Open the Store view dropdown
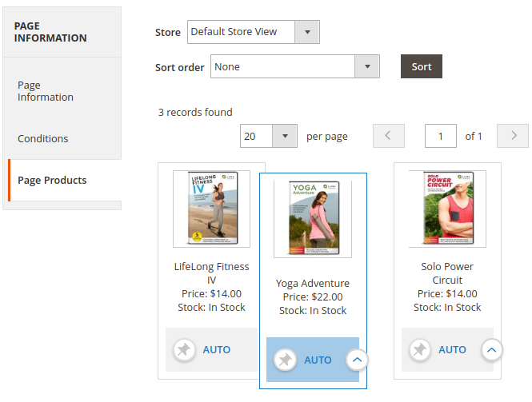The image size is (532, 402). (x=253, y=32)
